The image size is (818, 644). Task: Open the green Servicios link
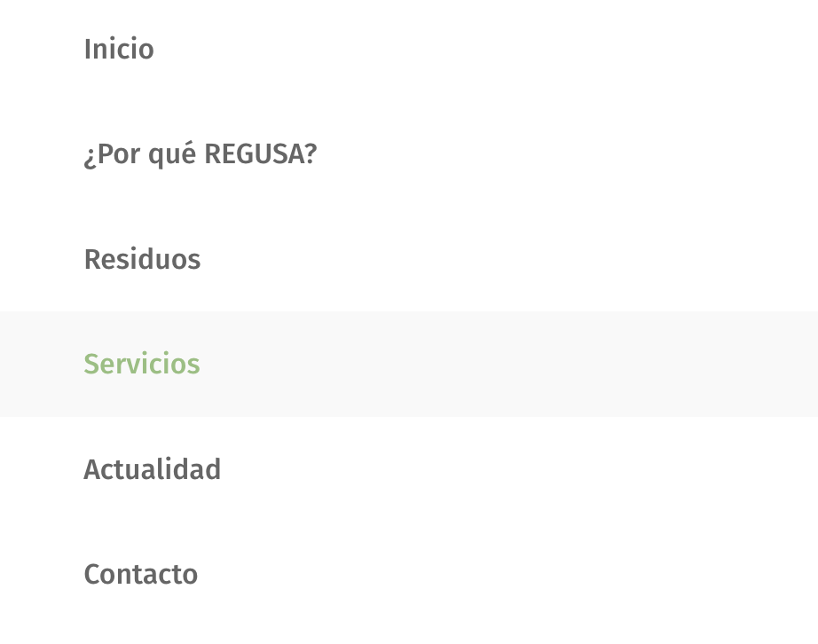142,365
